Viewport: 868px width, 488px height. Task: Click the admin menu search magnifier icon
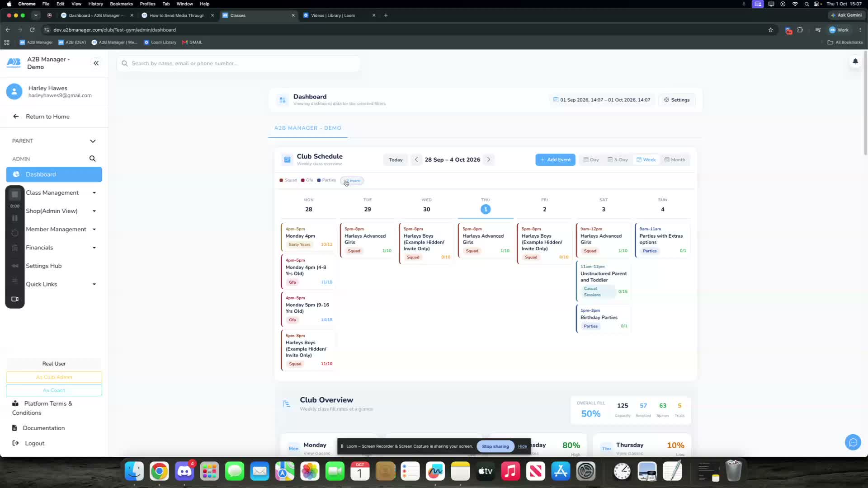click(x=92, y=159)
